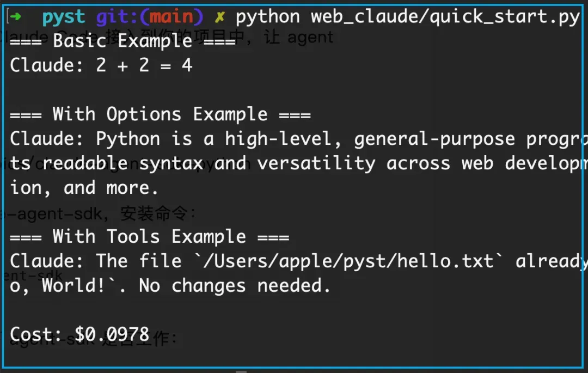Click the $0.0978 cost value
Screen dimensions: 588x373
(112, 334)
